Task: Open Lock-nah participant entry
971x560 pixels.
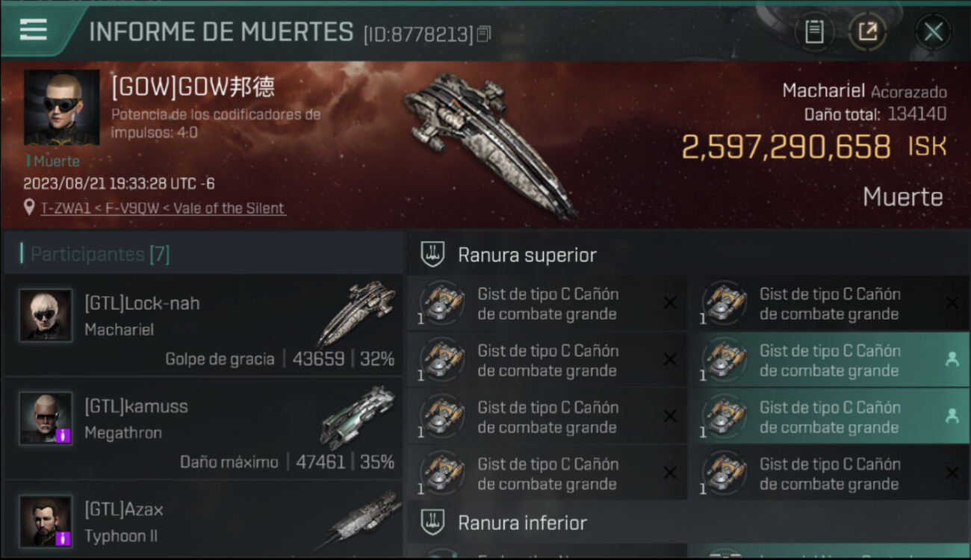Action: coord(203,325)
